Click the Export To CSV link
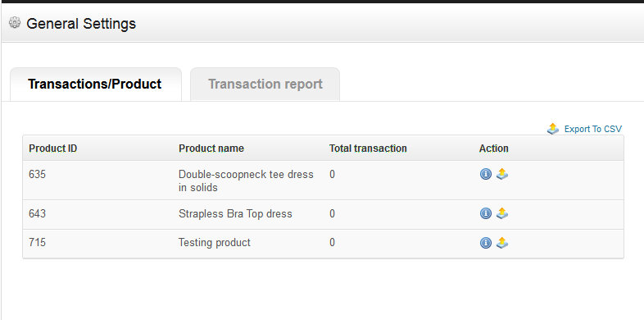This screenshot has width=644, height=320. point(592,129)
